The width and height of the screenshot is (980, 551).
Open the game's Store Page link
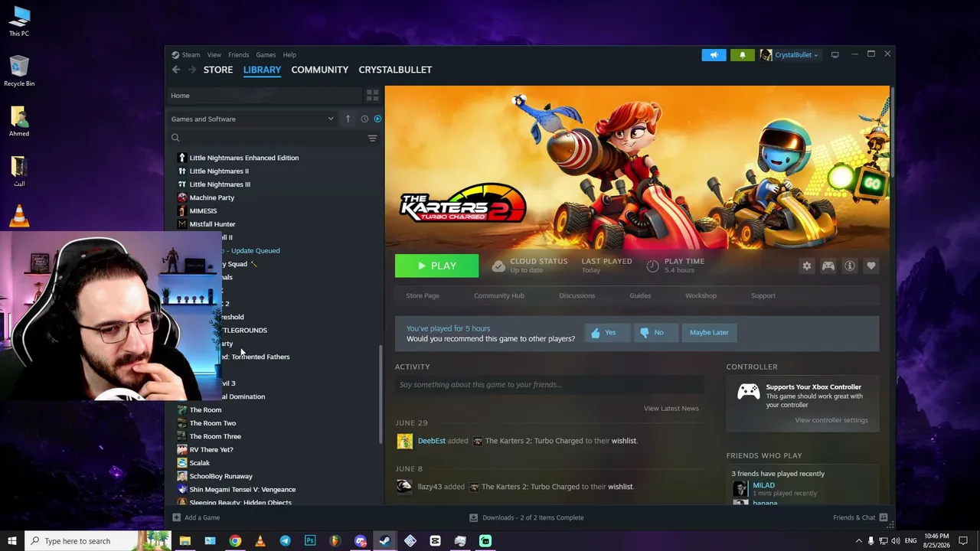[x=423, y=295]
